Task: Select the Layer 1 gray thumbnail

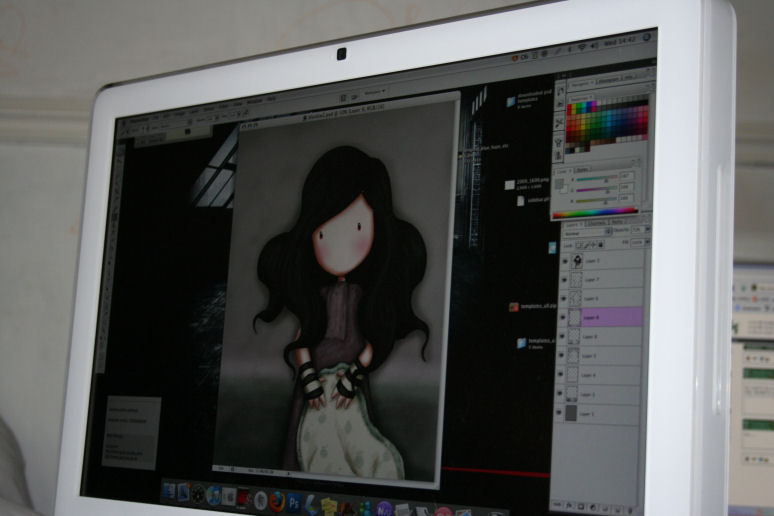Action: (x=571, y=413)
